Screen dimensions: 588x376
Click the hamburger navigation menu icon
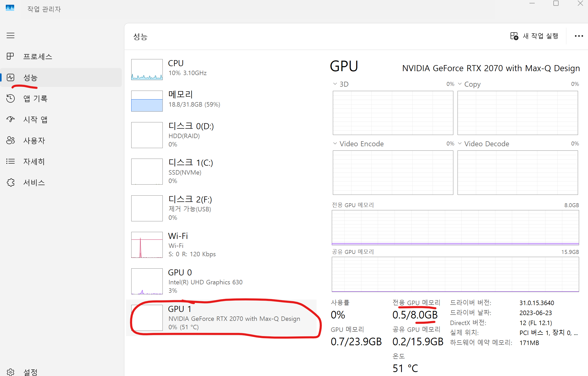(x=10, y=35)
